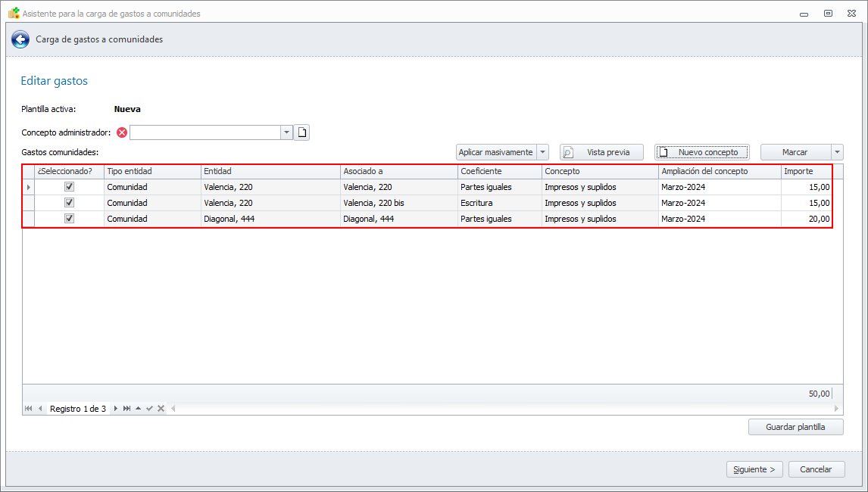Click current row indicator arrow in grid

(28, 187)
